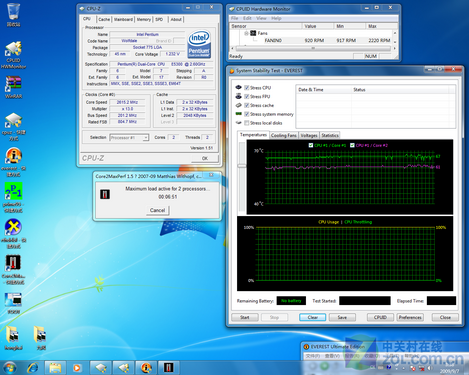469x375 pixels.
Task: Click Cancel in the Core2MaxPerf dialog
Action: 157,210
